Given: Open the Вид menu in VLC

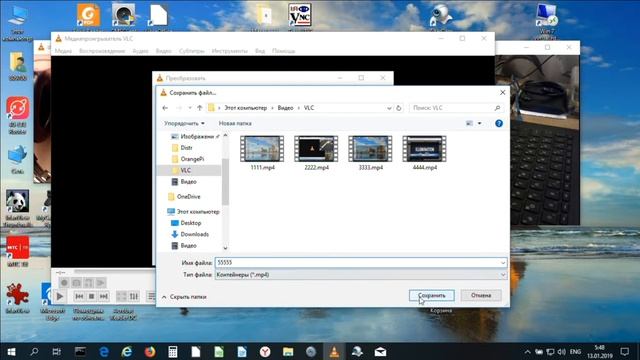Looking at the screenshot, I should click(x=260, y=51).
